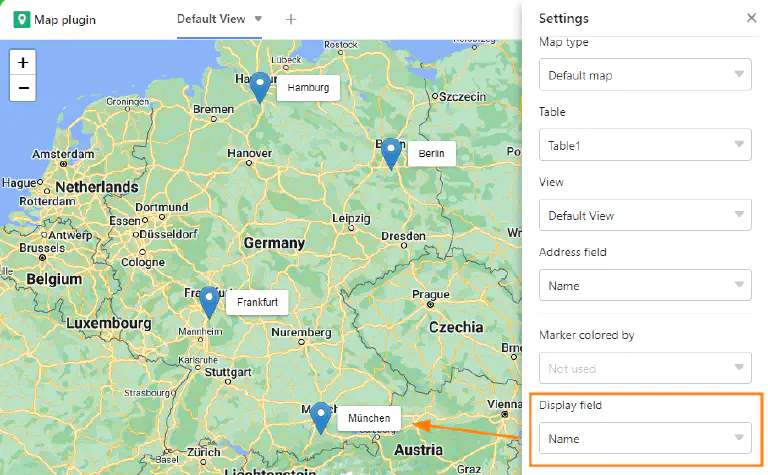Open the Map type dropdown

pyautogui.click(x=645, y=75)
